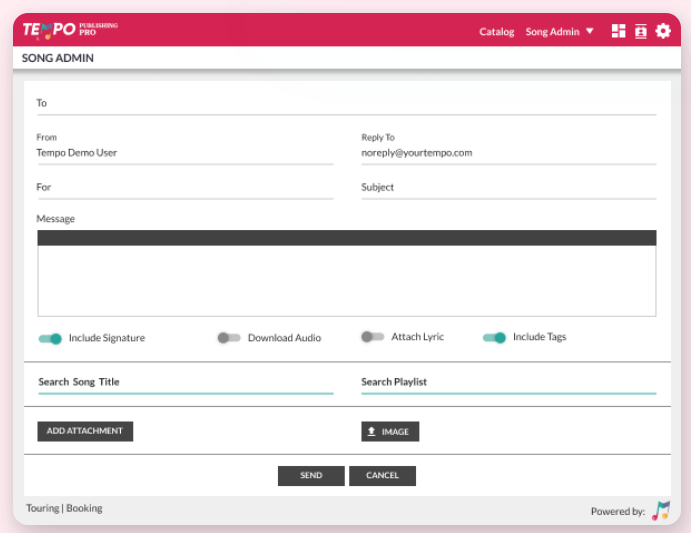Click the music note logo beside Powered by
Viewport: 691px width, 533px height.
click(661, 511)
